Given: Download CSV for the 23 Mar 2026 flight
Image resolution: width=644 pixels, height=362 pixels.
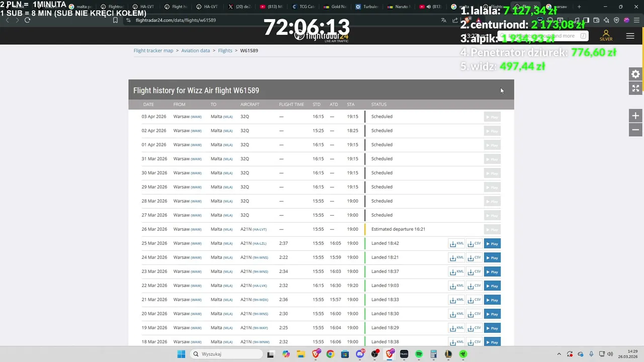Looking at the screenshot, I should pyautogui.click(x=474, y=272).
